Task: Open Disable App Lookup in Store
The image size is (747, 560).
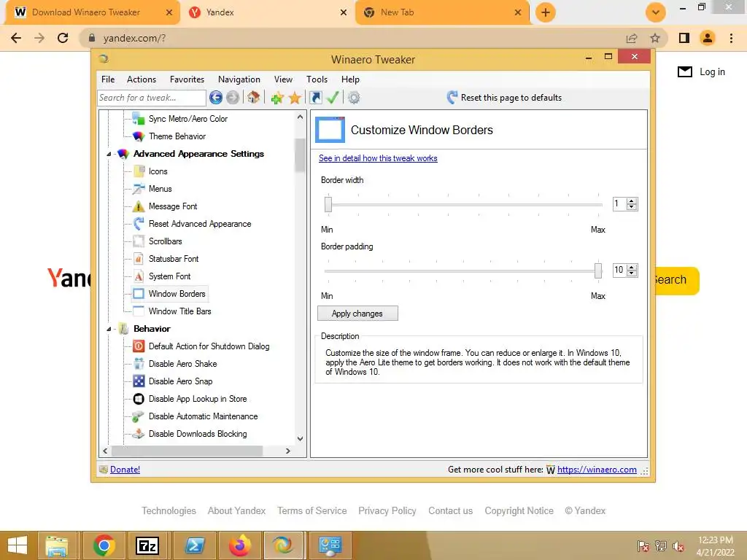Action: tap(197, 399)
